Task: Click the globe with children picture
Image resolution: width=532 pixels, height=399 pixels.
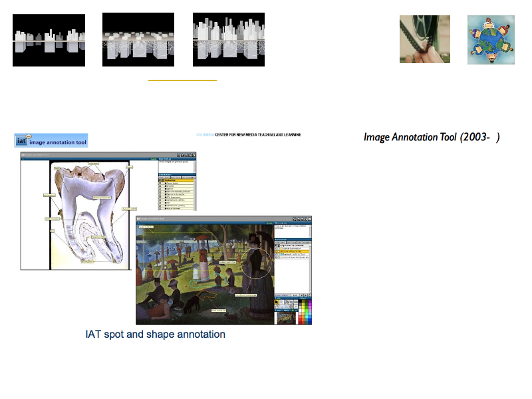Action: 491,40
